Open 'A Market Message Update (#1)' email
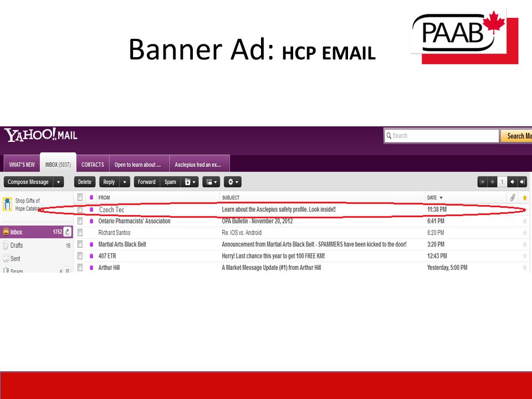 coord(271,267)
